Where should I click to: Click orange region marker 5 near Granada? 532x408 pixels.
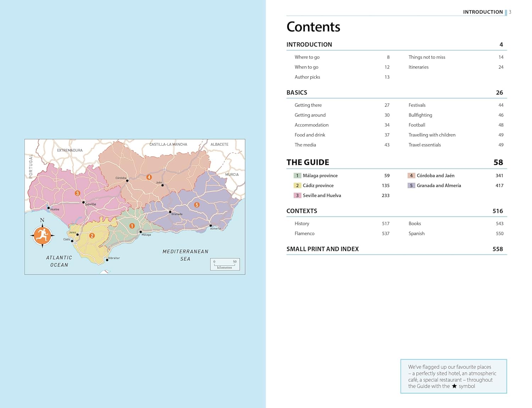(x=197, y=205)
